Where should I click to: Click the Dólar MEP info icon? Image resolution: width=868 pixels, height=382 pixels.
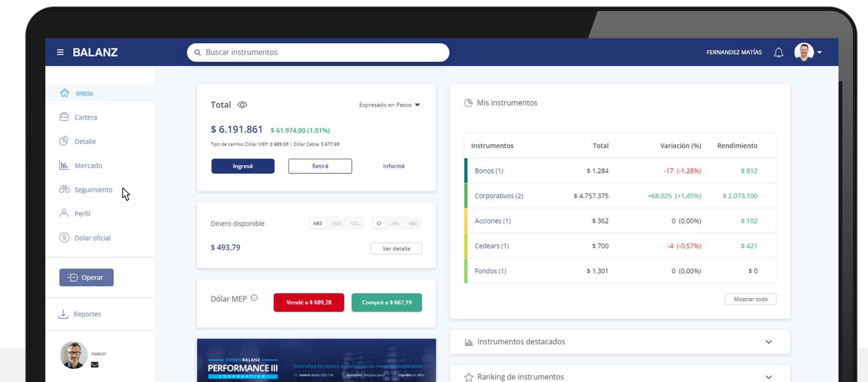pyautogui.click(x=254, y=298)
